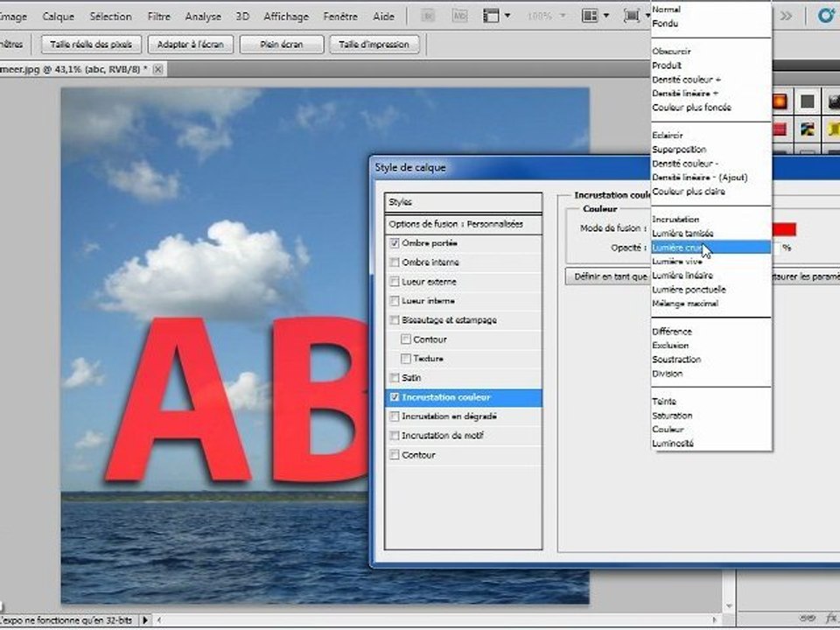840x630 pixels.
Task: Uncheck the Incrustation couleur checkbox
Action: pyautogui.click(x=395, y=397)
